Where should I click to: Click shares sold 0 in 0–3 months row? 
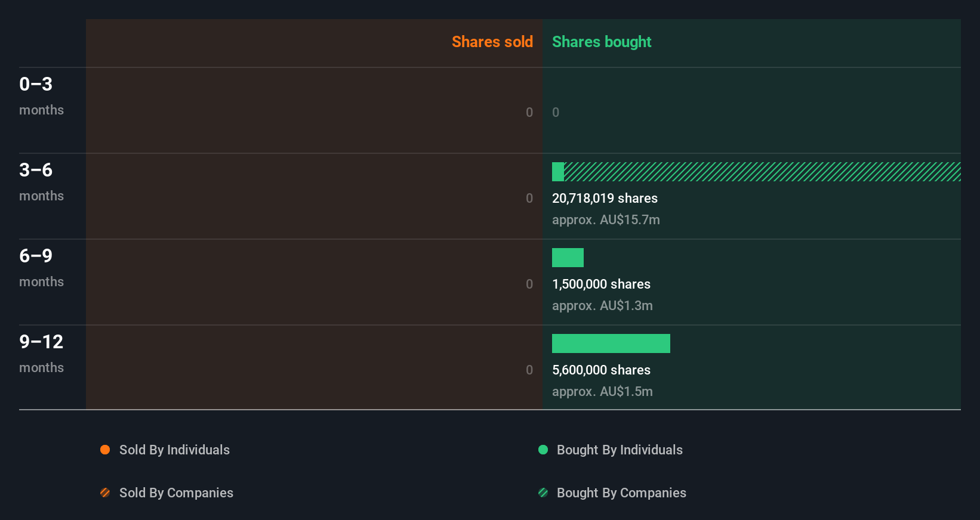point(529,112)
